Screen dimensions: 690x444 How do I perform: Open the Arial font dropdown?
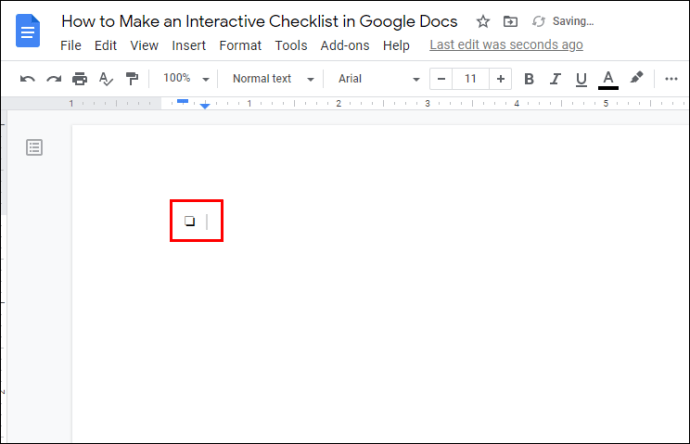point(379,79)
